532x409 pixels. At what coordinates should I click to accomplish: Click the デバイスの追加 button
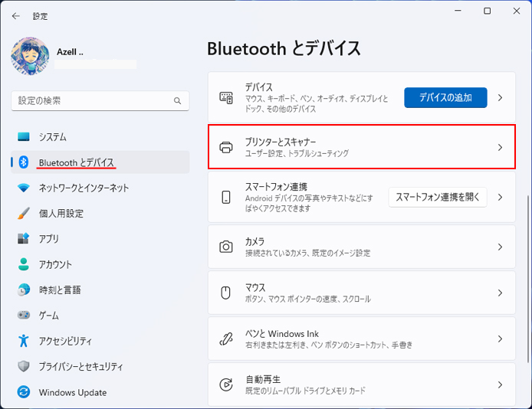tap(445, 97)
